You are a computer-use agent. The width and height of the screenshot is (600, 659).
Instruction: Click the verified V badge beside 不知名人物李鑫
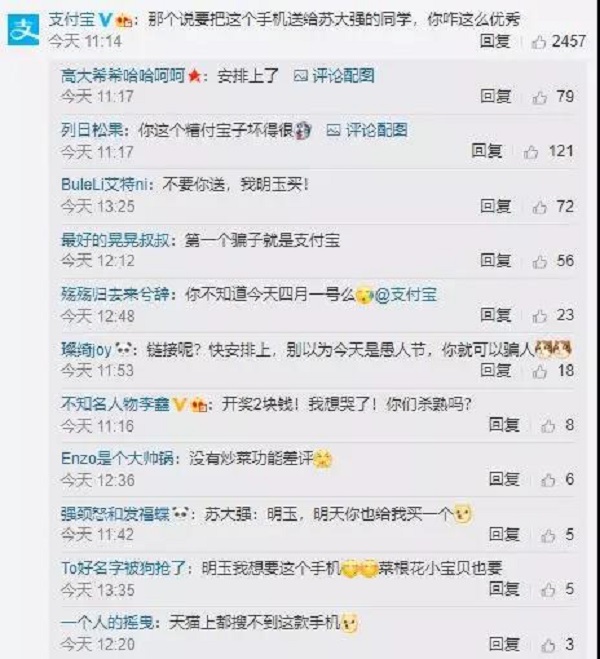coord(179,404)
